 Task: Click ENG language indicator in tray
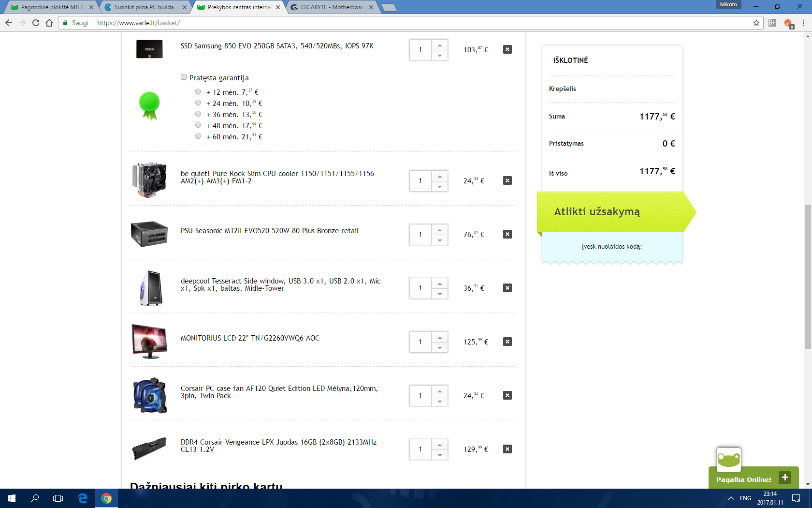[x=745, y=498]
